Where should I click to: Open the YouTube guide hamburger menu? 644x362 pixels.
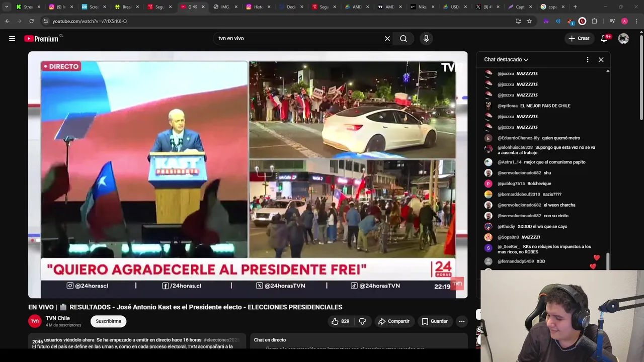click(x=12, y=38)
